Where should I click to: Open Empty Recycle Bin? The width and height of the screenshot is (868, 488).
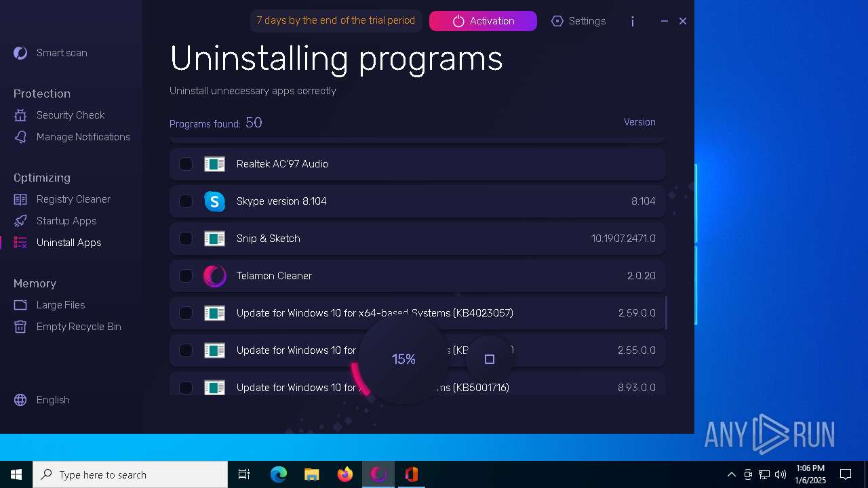pyautogui.click(x=67, y=327)
